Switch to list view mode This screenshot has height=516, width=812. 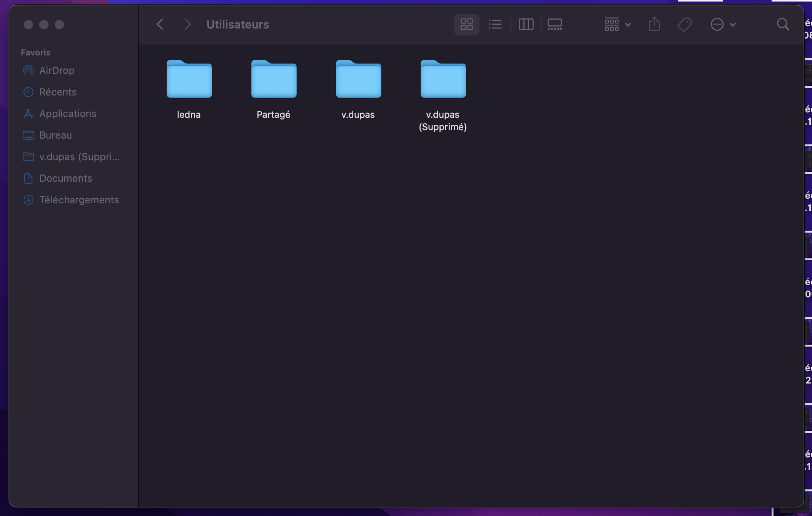[495, 25]
